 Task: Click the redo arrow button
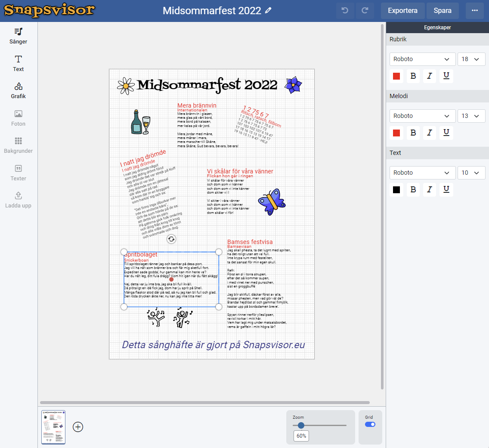tap(365, 11)
